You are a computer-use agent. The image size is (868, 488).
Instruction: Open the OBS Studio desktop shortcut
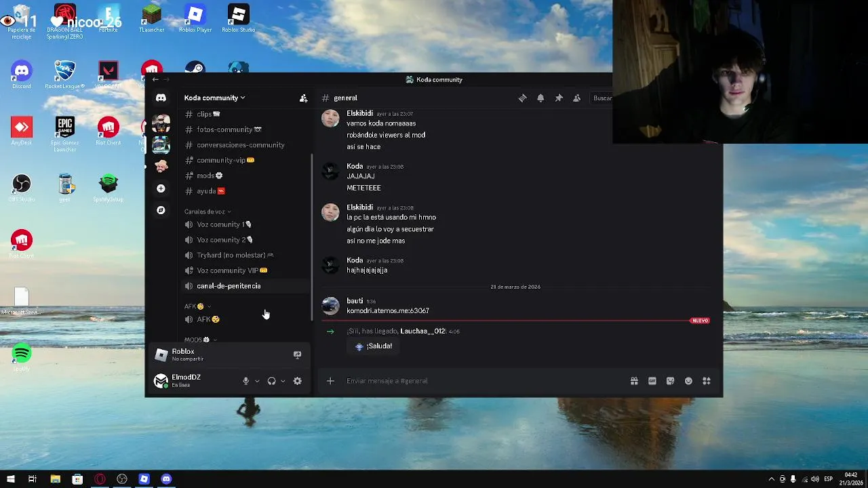click(x=21, y=188)
